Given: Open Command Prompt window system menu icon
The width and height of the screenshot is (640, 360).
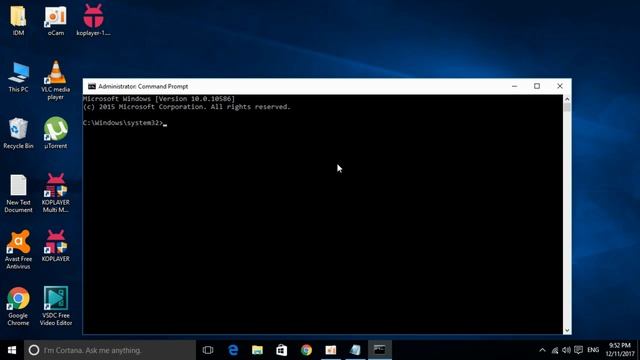Looking at the screenshot, I should (92, 87).
